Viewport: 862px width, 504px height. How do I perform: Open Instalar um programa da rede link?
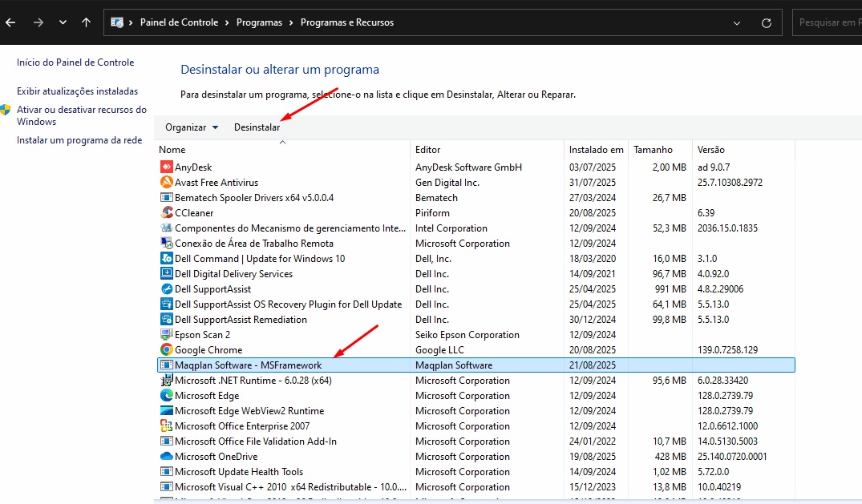point(79,140)
